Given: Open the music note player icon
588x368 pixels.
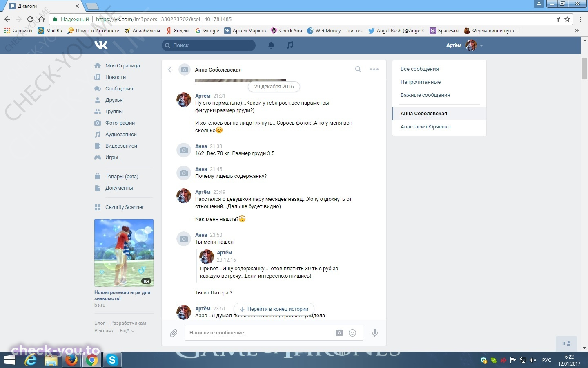Looking at the screenshot, I should [x=290, y=45].
